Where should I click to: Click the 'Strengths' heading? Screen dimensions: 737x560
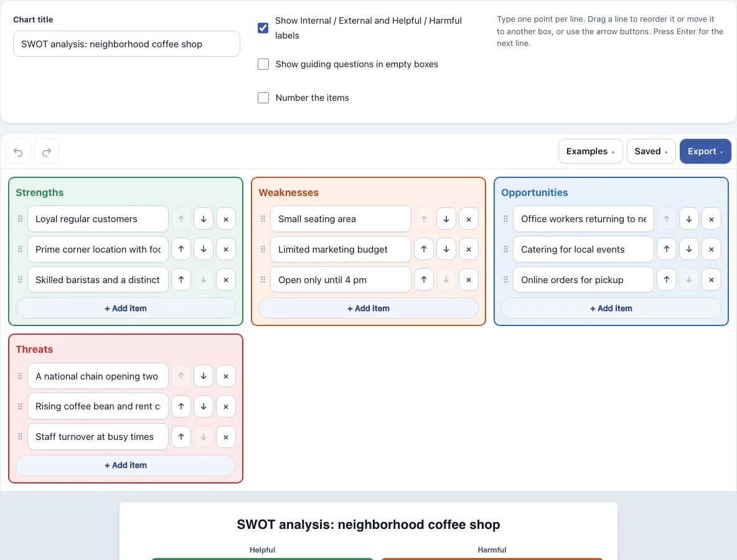pos(39,193)
